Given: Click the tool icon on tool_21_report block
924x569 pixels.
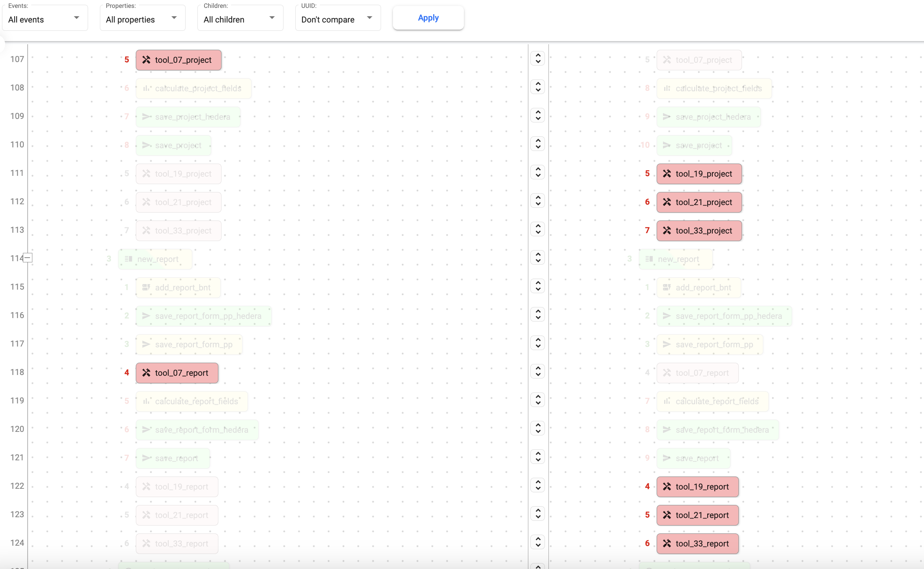Looking at the screenshot, I should coord(667,515).
